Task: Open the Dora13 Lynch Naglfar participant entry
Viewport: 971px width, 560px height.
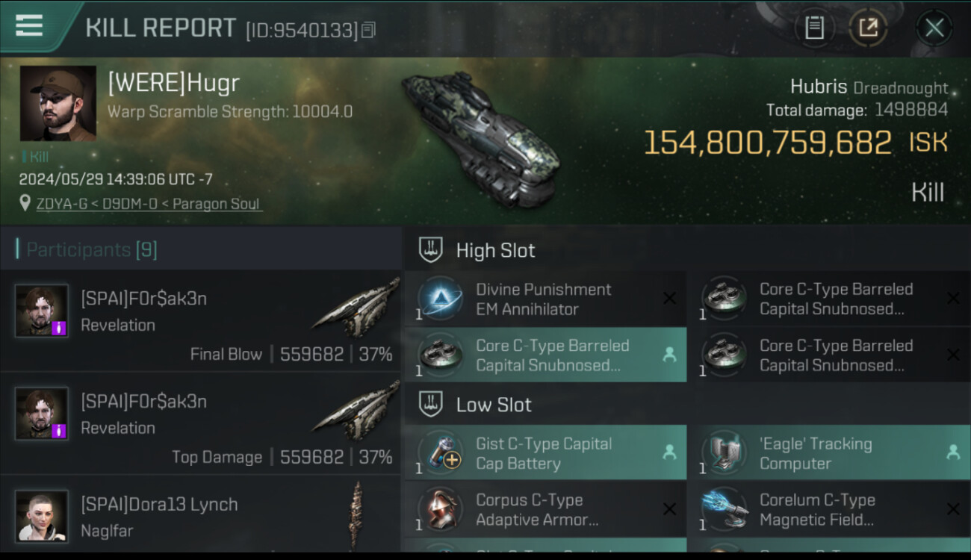Action: (201, 517)
